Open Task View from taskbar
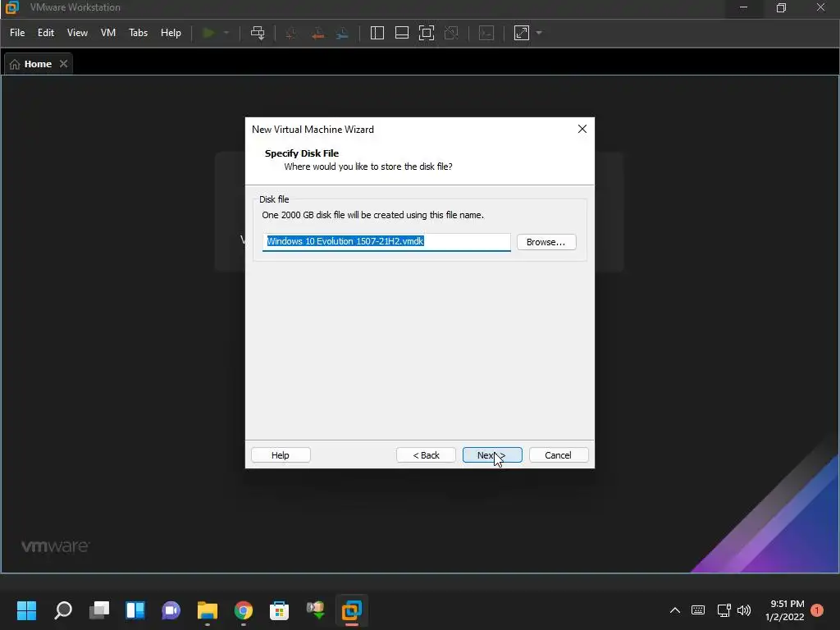Screen dimensions: 840x630 [x=99, y=610]
